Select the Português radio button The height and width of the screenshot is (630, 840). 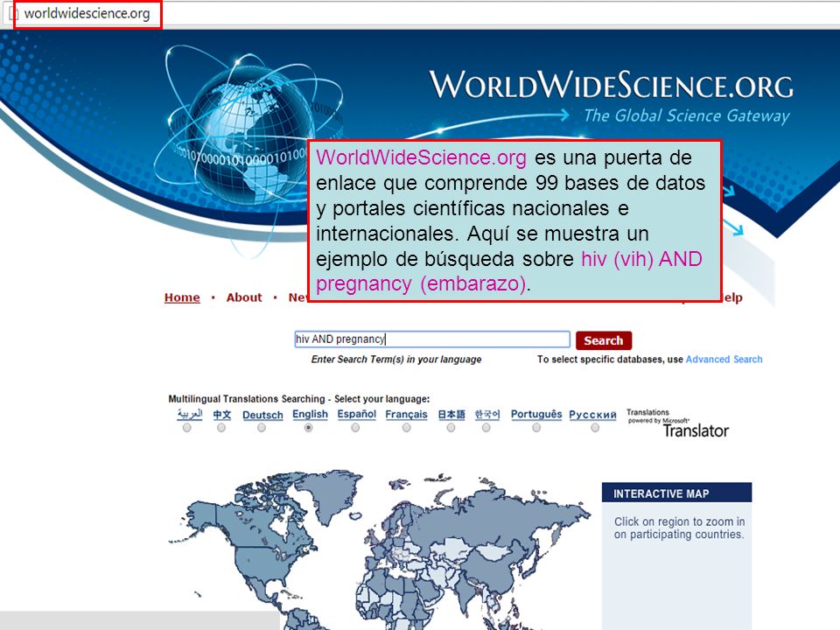coord(536,428)
